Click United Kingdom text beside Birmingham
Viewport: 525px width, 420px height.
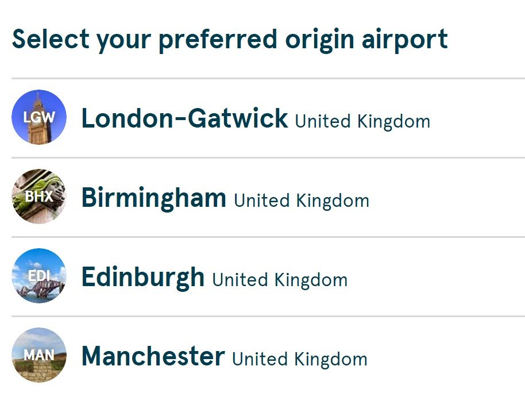pos(302,201)
